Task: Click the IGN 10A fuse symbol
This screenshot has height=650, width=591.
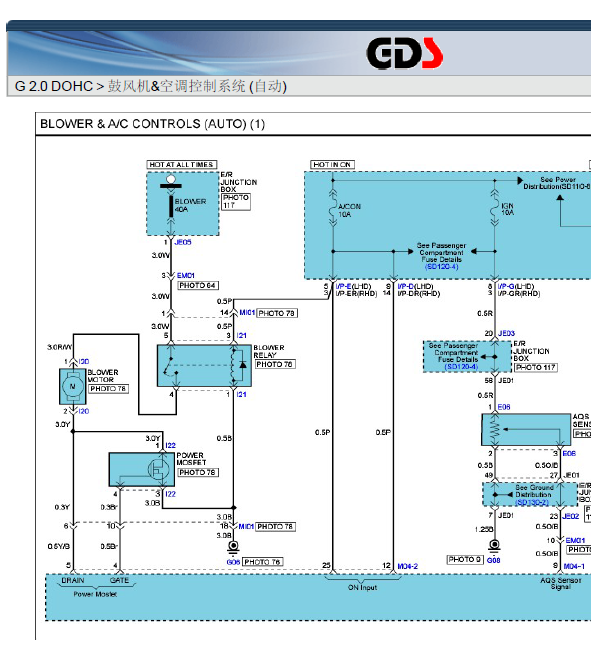Action: (494, 209)
